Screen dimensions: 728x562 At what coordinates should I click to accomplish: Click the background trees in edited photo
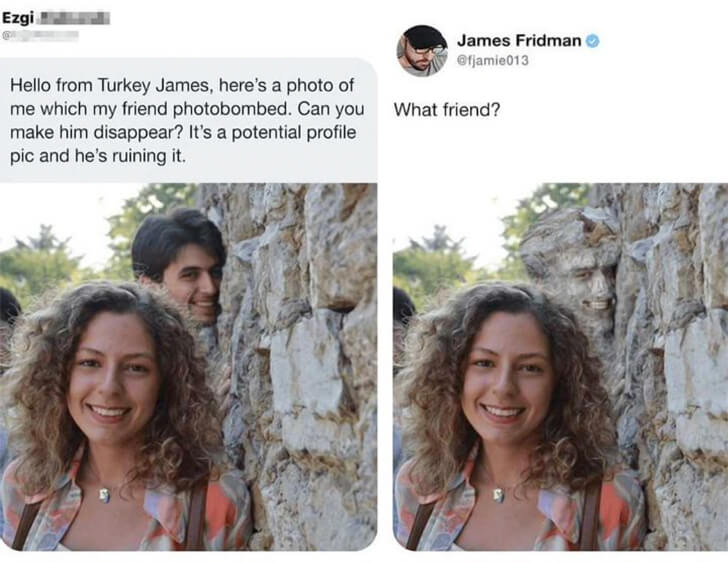tap(425, 262)
